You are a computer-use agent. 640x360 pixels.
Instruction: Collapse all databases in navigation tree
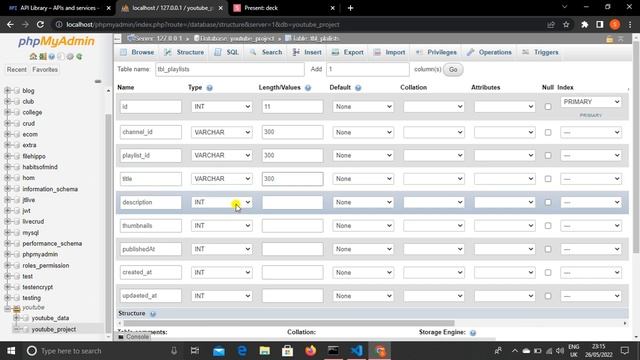coord(98,81)
